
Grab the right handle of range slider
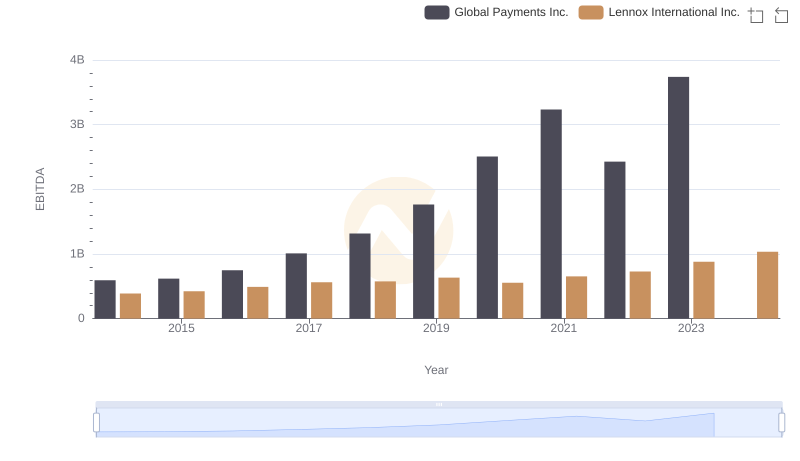pyautogui.click(x=781, y=422)
